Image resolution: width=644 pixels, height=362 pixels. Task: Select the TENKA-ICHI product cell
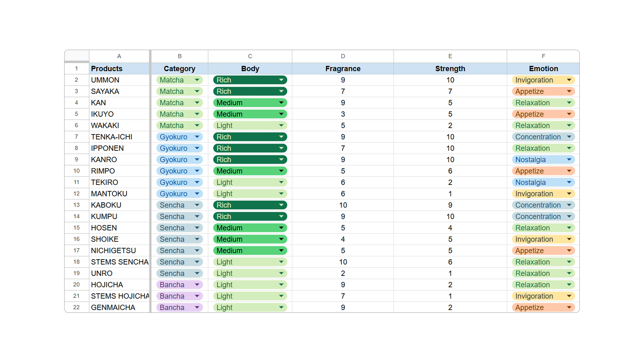tap(119, 137)
